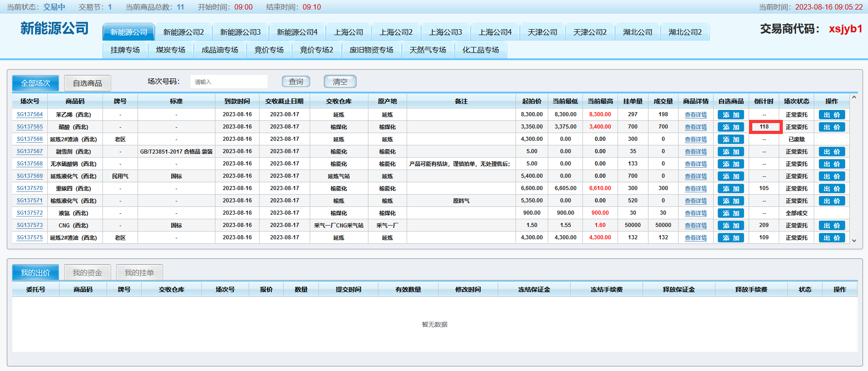Click 出价 for SG137565
868x371 pixels.
[x=832, y=127]
